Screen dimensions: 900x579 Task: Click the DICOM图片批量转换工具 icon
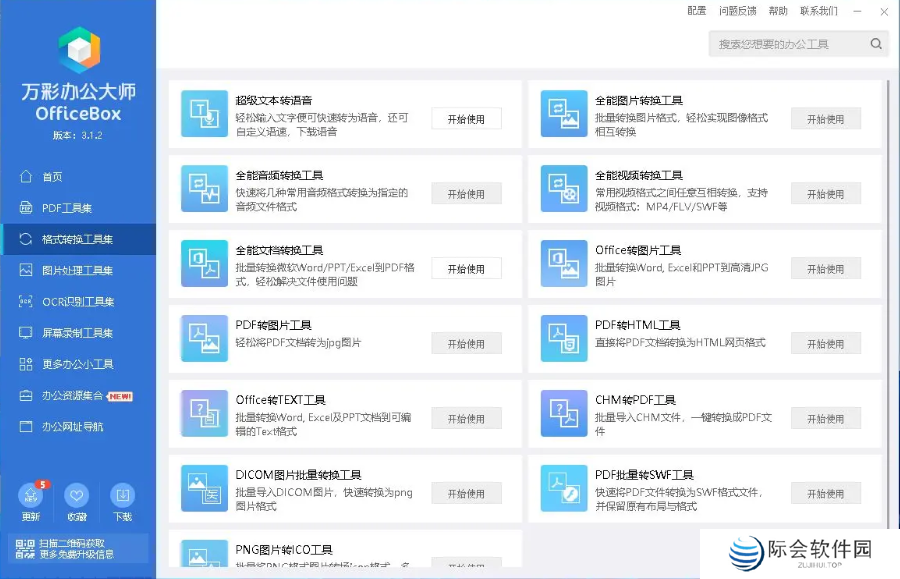point(204,488)
